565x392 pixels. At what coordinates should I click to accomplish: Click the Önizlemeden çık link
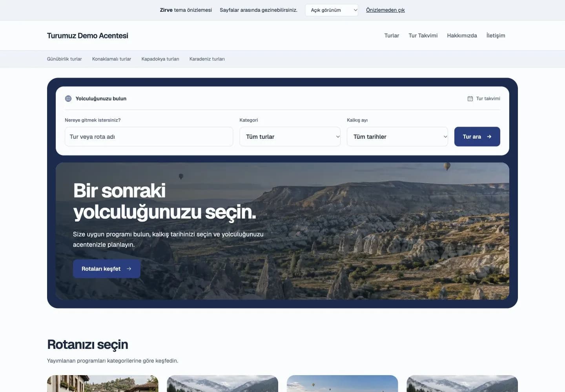[385, 10]
